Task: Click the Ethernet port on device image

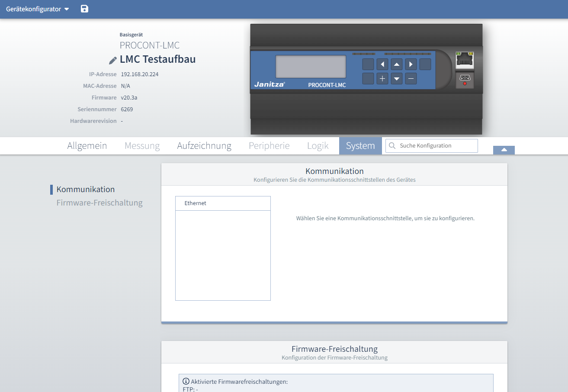Action: tap(465, 60)
